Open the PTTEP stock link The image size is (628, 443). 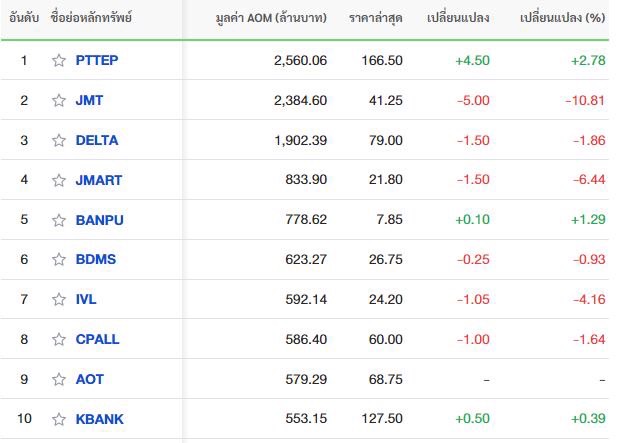coord(97,60)
